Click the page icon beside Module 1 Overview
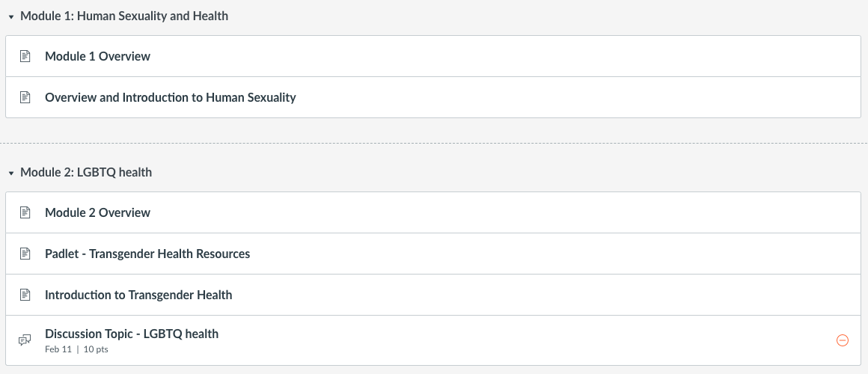868x374 pixels. tap(25, 56)
